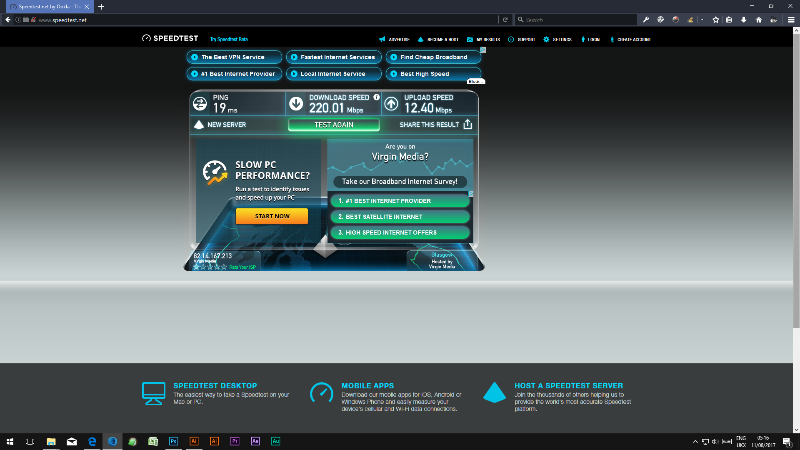800x450 pixels.
Task: Click the ping icon next to 19 ms
Action: pyautogui.click(x=200, y=104)
